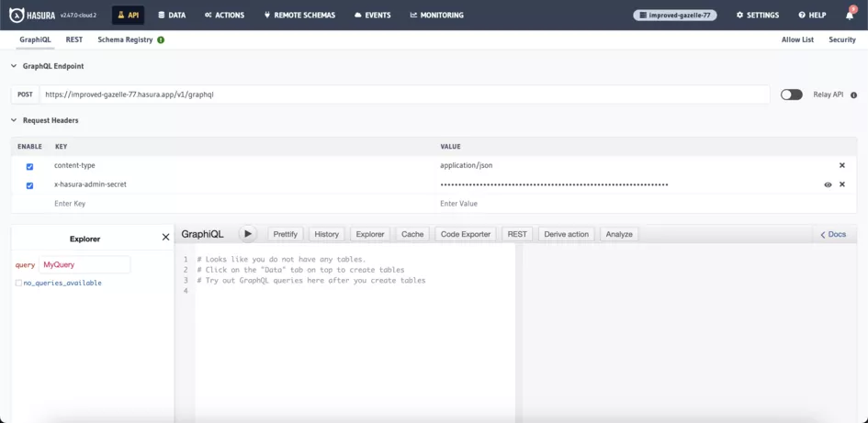This screenshot has height=423, width=868.
Task: Open the MONITORING section
Action: click(x=437, y=15)
